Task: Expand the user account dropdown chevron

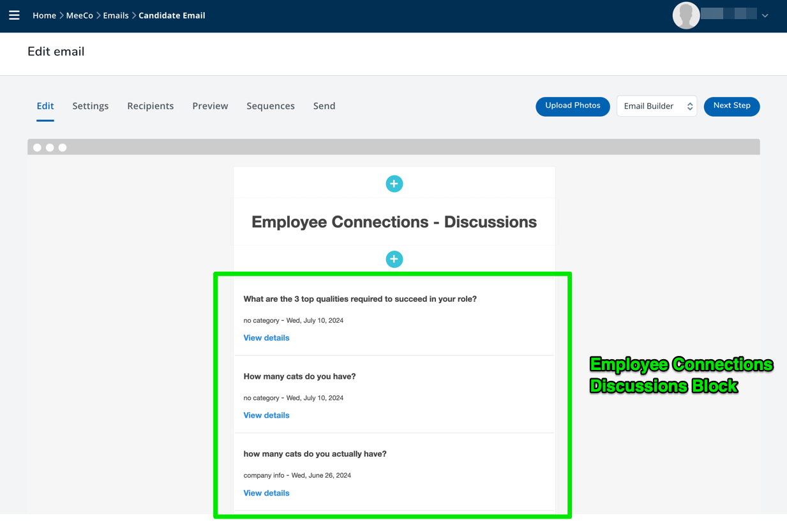Action: coord(765,16)
